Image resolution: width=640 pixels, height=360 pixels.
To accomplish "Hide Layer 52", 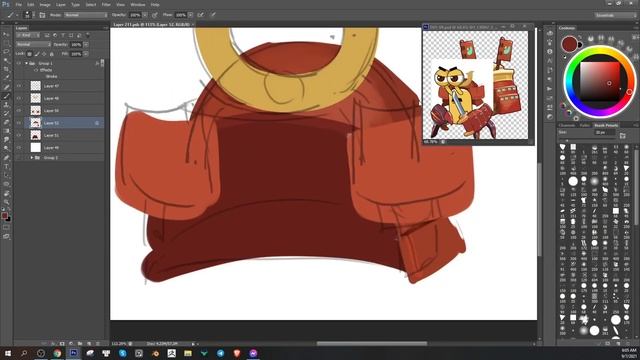I will pyautogui.click(x=19, y=122).
